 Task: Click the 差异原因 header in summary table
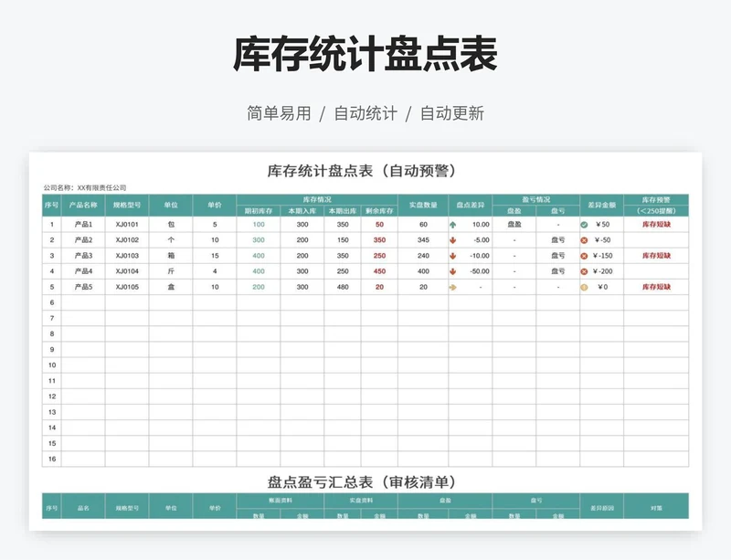pos(602,506)
